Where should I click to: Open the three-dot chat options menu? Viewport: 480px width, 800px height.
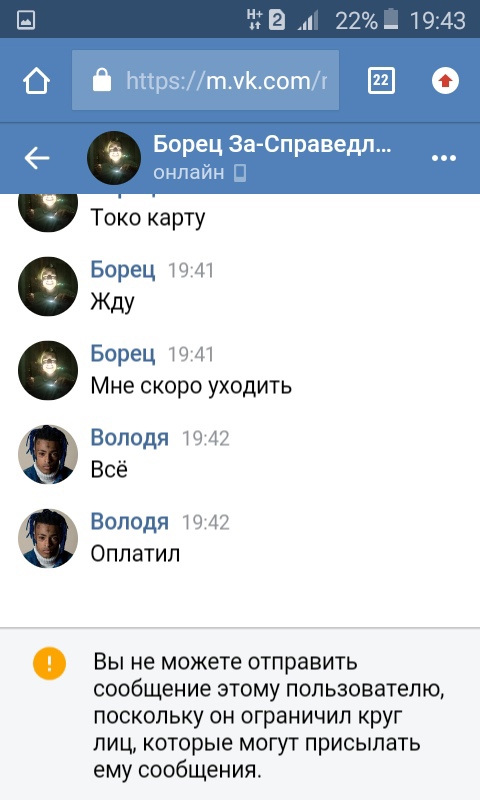click(444, 158)
